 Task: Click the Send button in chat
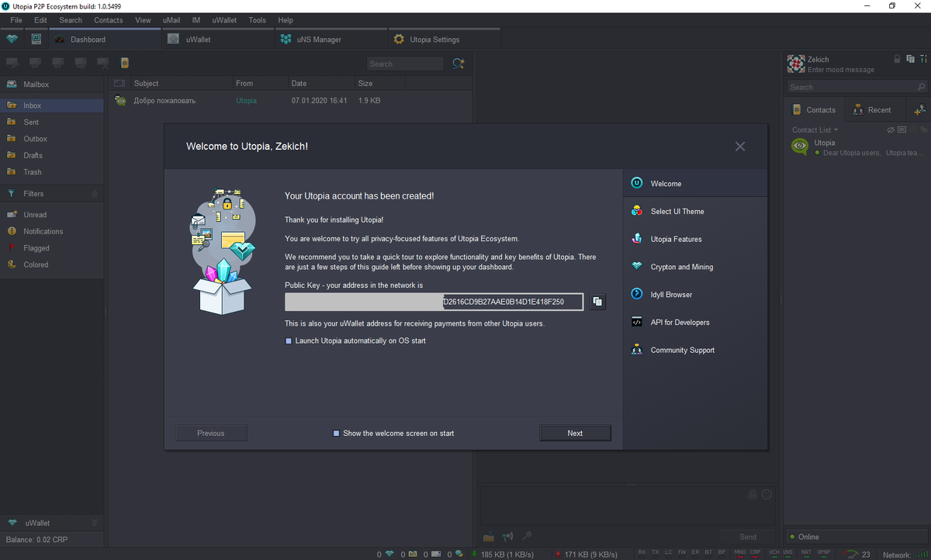[x=748, y=536]
